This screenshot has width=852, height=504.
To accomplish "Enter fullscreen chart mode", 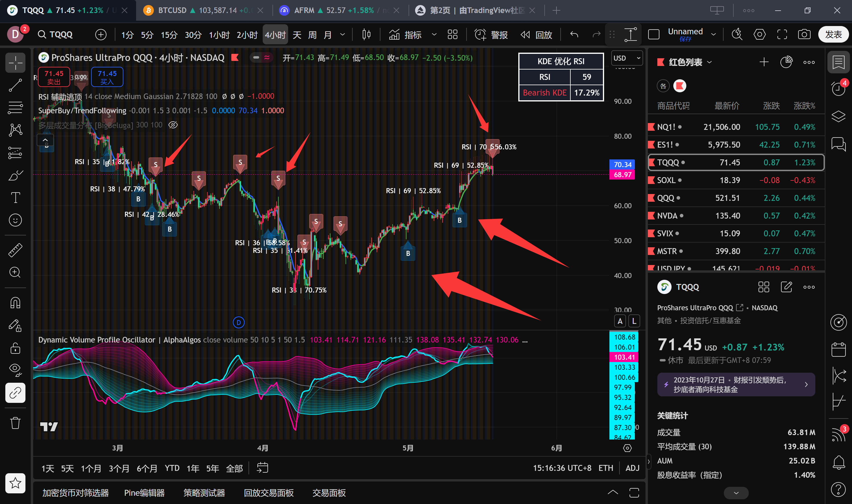I will [782, 34].
